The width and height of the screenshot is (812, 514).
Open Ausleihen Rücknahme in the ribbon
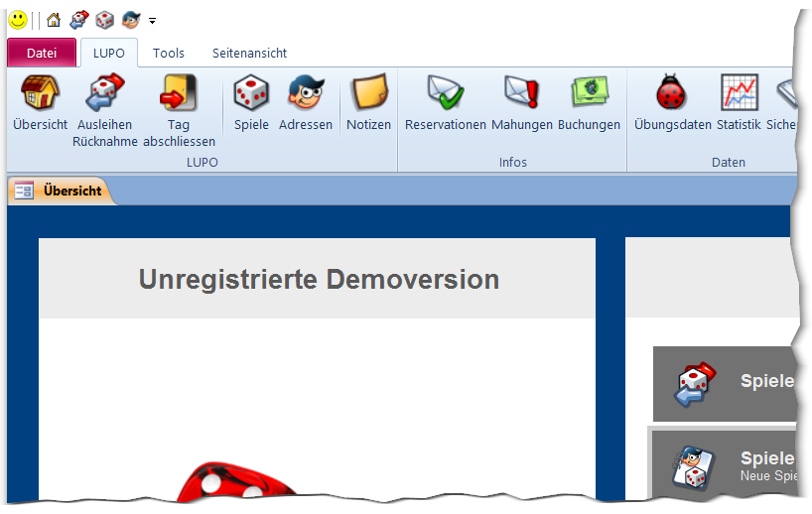point(105,111)
